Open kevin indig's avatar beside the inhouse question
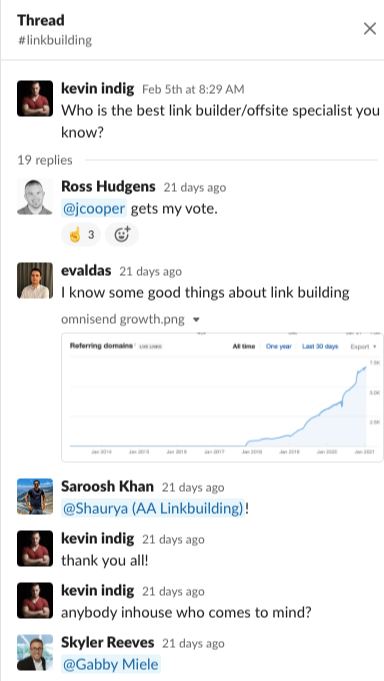Screen dimensions: 384x681 35,600
